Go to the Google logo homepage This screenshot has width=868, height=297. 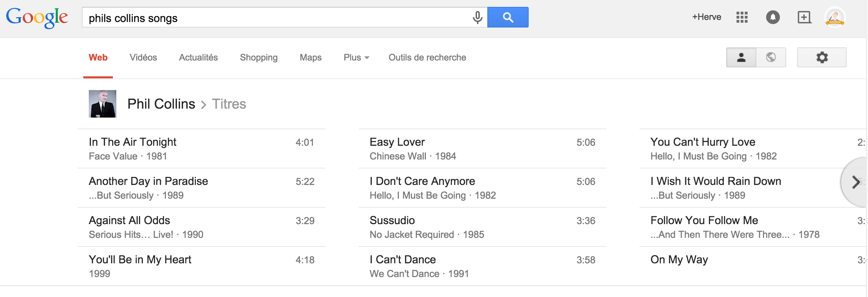click(x=37, y=18)
